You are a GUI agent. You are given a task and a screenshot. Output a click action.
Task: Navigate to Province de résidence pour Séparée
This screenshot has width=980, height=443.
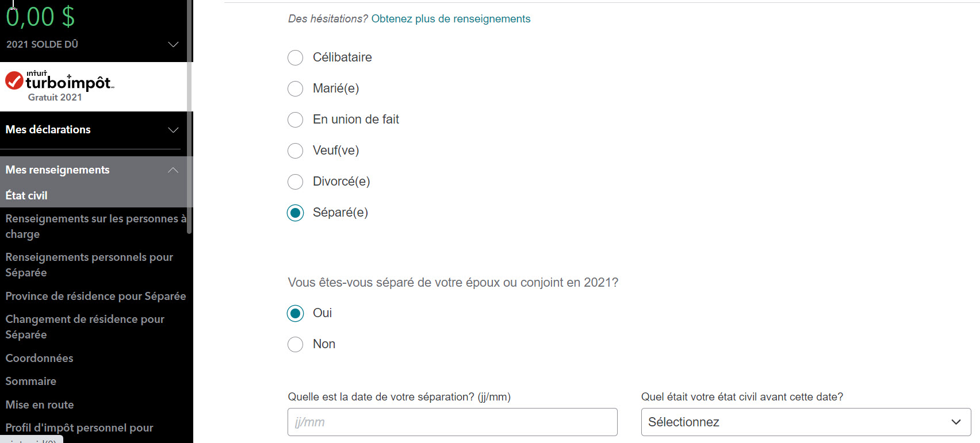point(95,296)
